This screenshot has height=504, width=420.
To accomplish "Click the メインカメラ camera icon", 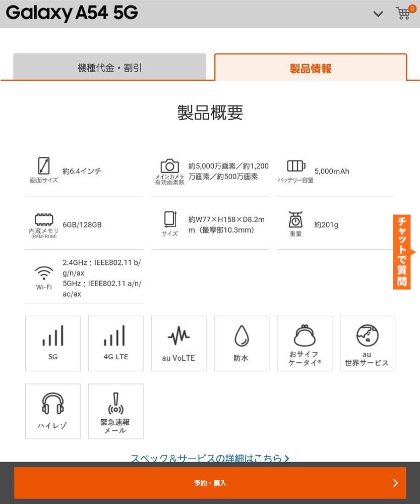I will tap(170, 166).
